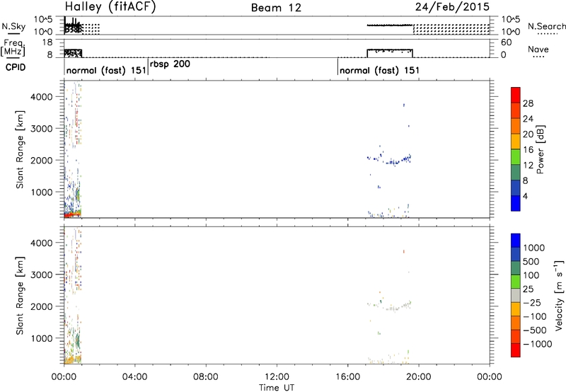Click the 'N.Search' legend label
Image resolution: width=566 pixels, height=392 pixels.
tap(546, 26)
